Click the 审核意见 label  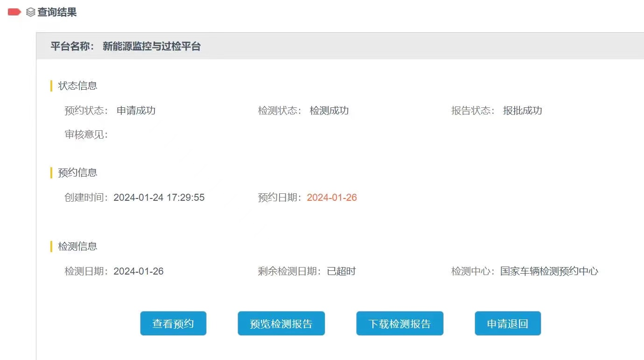(86, 135)
